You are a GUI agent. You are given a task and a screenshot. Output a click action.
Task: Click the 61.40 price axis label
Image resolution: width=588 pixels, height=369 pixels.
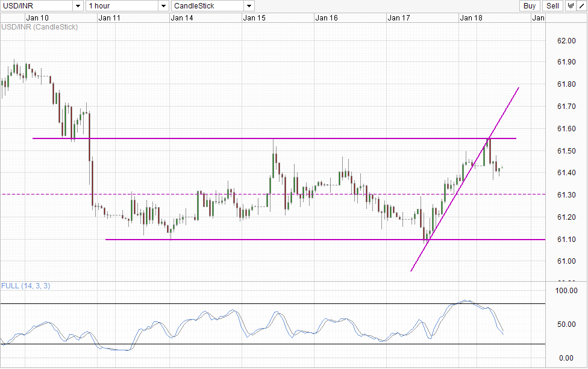click(x=566, y=173)
